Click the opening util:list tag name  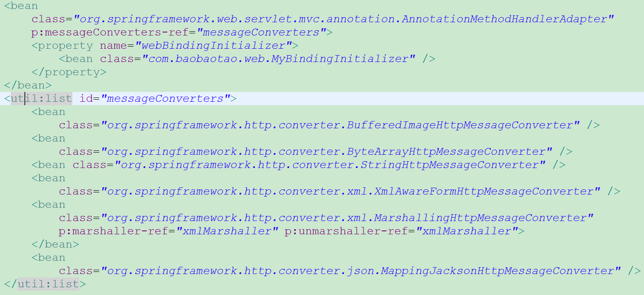(x=41, y=99)
